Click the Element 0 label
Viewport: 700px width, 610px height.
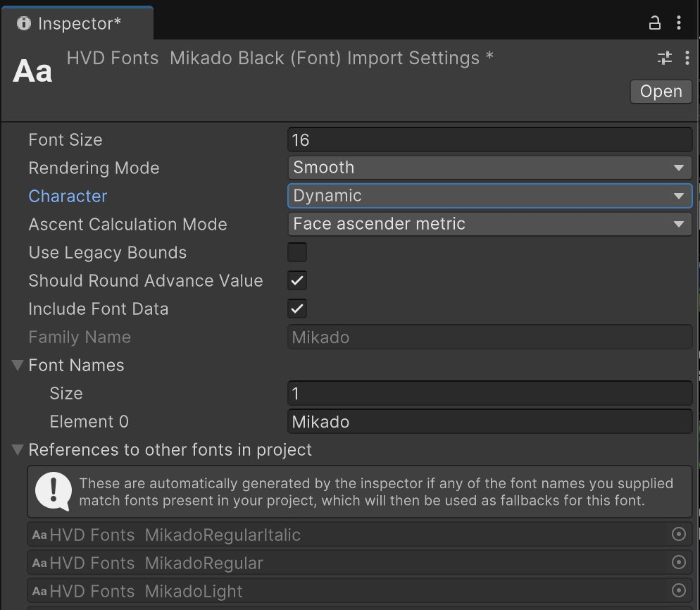[x=89, y=421]
